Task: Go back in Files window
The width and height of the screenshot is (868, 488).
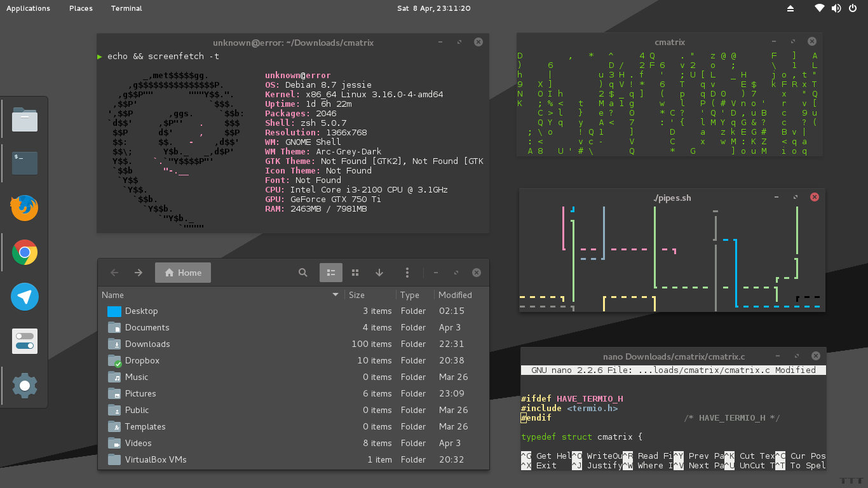Action: click(114, 273)
